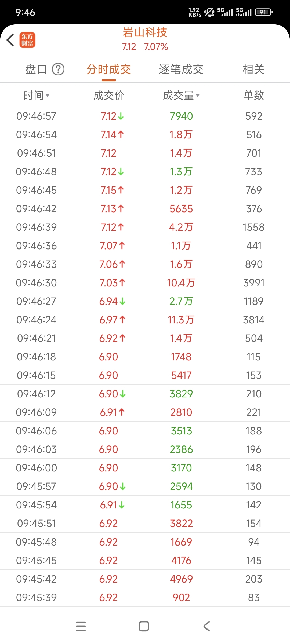Select the 09:46:24 row with 11.3万 volume
The image size is (290, 644).
pyautogui.click(x=145, y=320)
